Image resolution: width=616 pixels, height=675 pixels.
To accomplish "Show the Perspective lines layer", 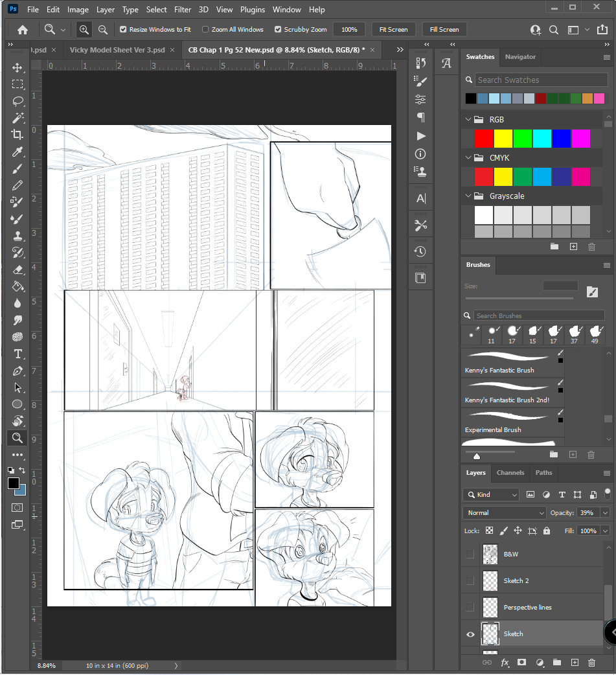I will coord(470,608).
